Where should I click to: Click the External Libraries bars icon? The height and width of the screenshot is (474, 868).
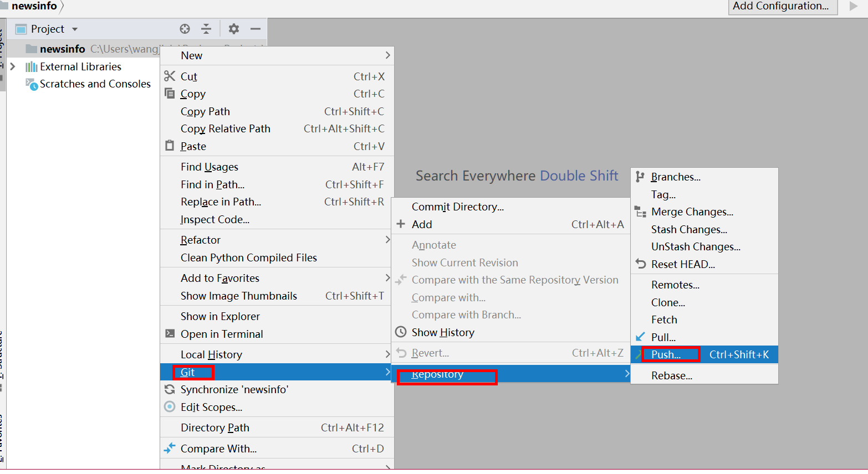[x=32, y=67]
